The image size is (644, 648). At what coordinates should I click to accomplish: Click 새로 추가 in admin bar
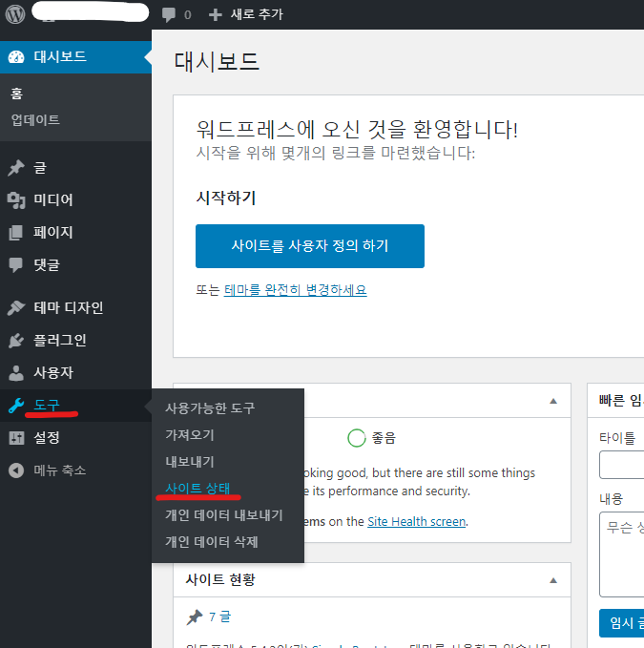pos(257,14)
